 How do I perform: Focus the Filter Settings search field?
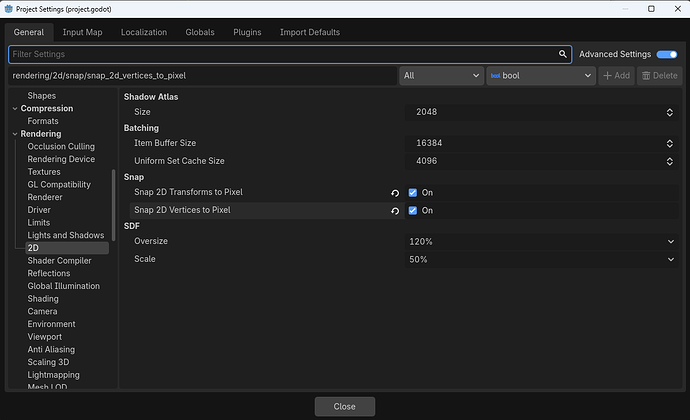[x=290, y=54]
